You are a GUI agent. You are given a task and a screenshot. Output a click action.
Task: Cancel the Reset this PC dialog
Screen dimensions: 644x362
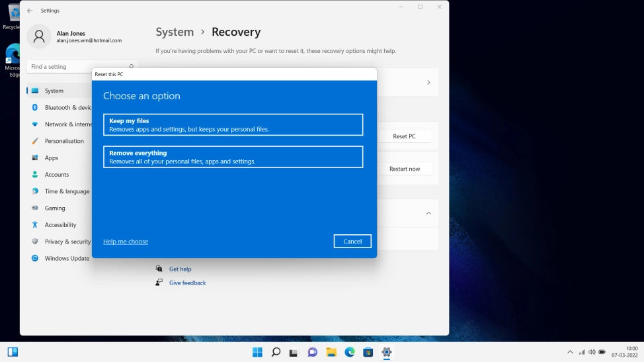[x=352, y=242]
